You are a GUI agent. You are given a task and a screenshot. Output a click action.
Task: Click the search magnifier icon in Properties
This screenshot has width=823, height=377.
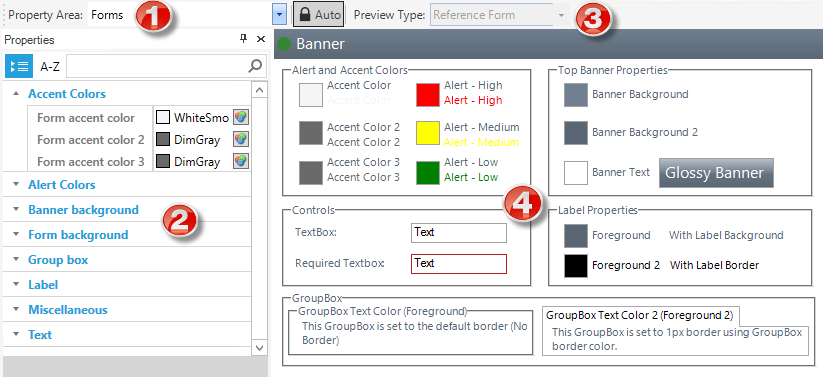click(x=255, y=66)
